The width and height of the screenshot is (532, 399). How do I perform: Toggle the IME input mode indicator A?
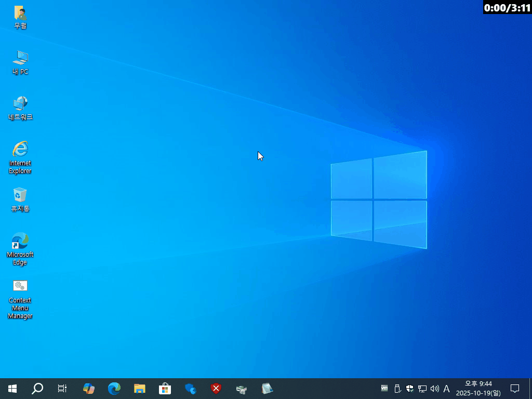pyautogui.click(x=446, y=389)
